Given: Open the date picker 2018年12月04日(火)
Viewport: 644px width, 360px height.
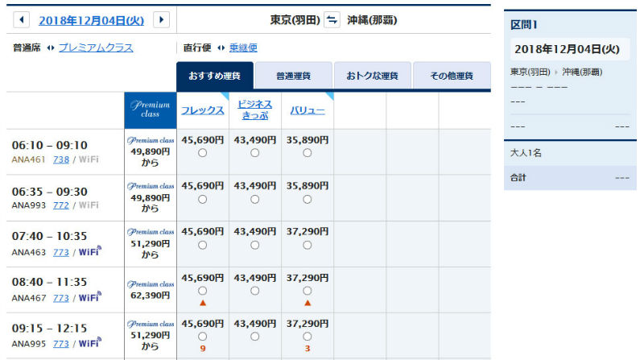Looking at the screenshot, I should 92,20.
